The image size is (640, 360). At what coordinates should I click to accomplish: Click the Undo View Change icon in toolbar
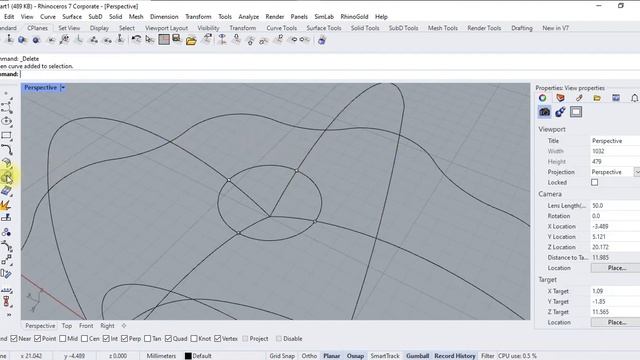[x=136, y=40]
